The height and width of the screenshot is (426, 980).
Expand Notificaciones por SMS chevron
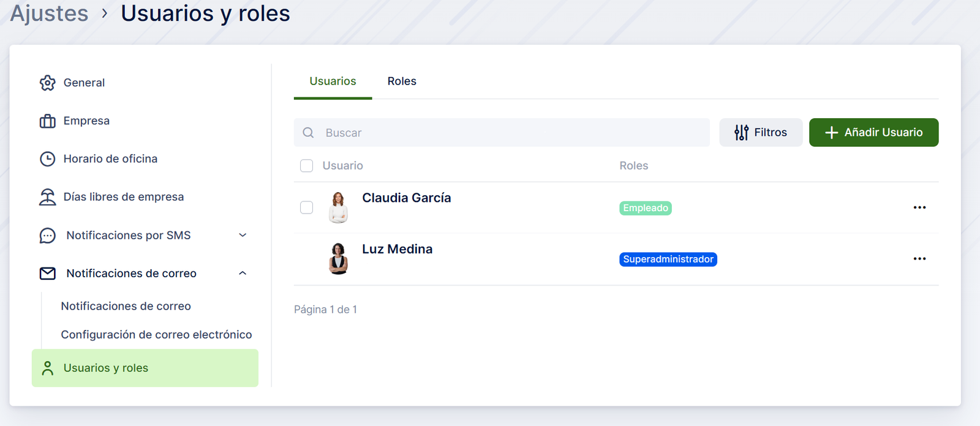pos(243,236)
